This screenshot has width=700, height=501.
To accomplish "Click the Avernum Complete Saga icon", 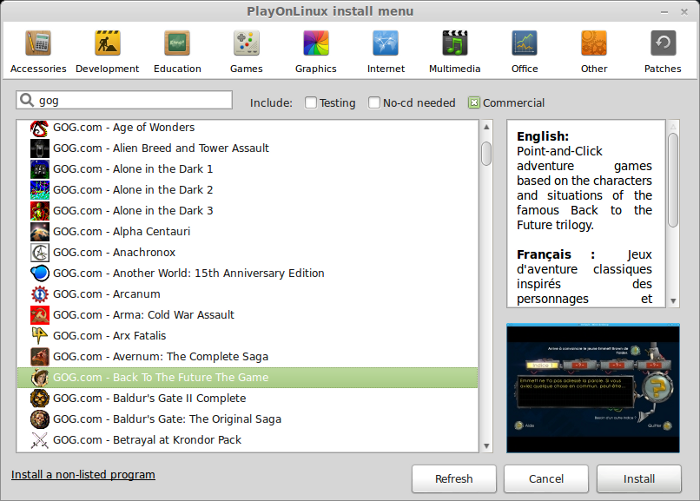I will click(x=40, y=357).
